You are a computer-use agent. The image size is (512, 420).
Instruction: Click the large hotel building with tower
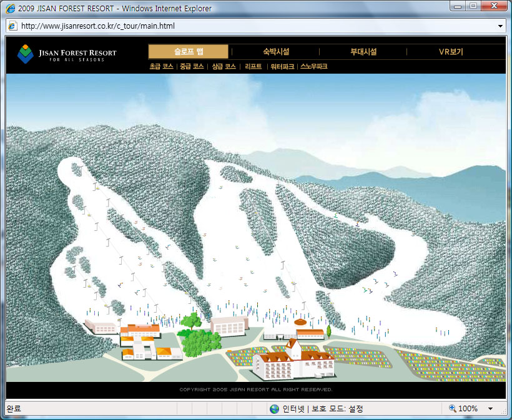[x=293, y=359]
